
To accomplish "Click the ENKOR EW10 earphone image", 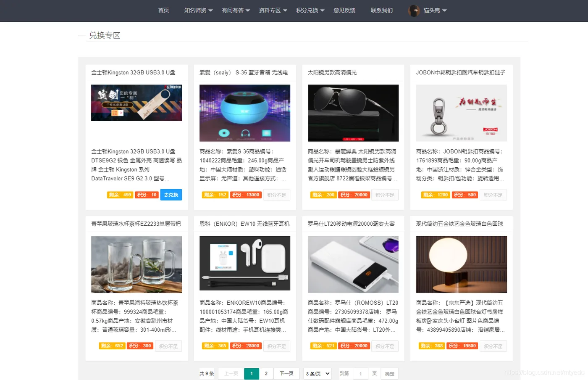I will click(x=245, y=263).
